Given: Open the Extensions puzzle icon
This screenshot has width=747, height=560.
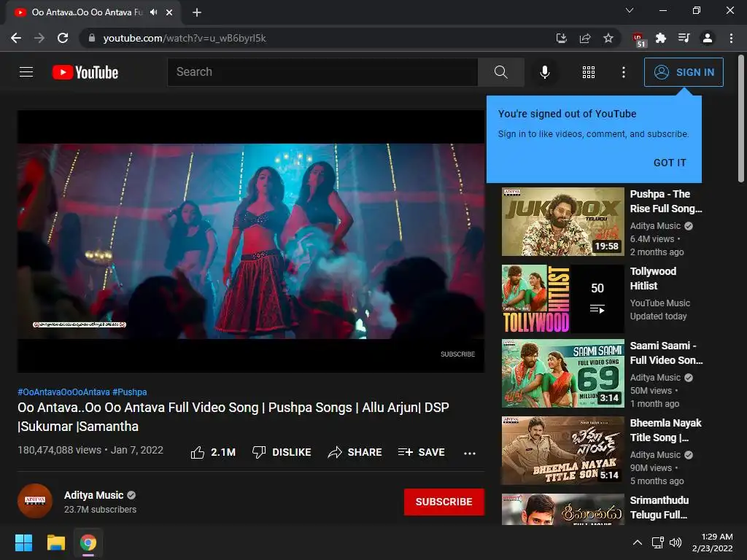Looking at the screenshot, I should 661,38.
